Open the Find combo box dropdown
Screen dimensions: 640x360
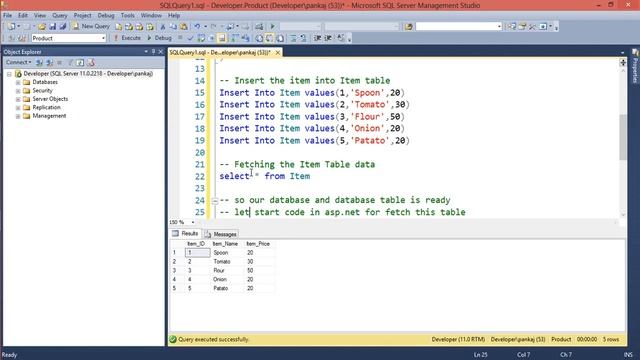pos(499,27)
